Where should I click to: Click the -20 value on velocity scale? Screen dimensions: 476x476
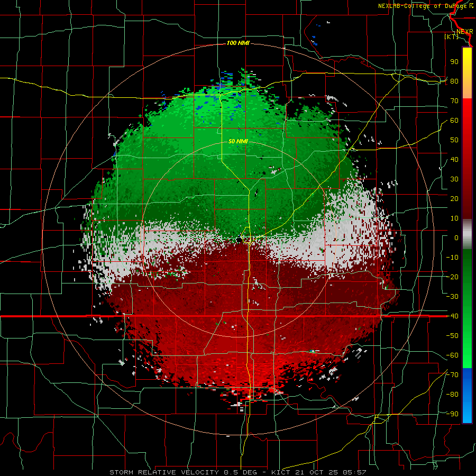tap(452, 277)
